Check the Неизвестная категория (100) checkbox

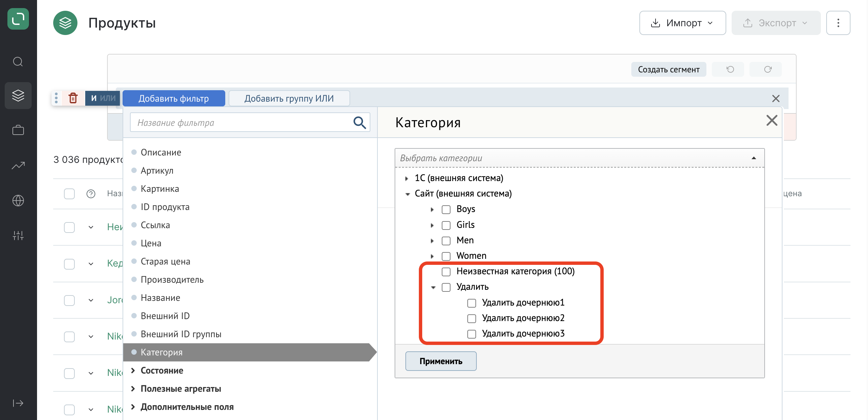click(x=446, y=272)
